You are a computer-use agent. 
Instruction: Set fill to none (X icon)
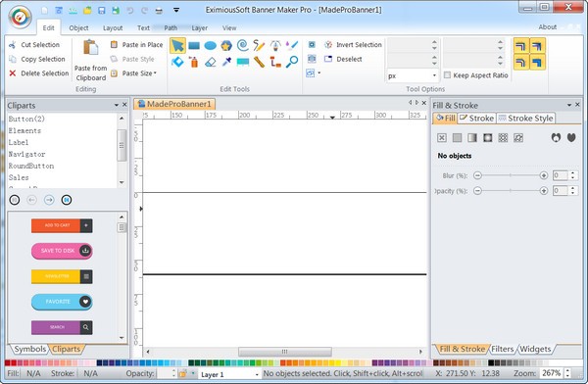click(x=442, y=137)
